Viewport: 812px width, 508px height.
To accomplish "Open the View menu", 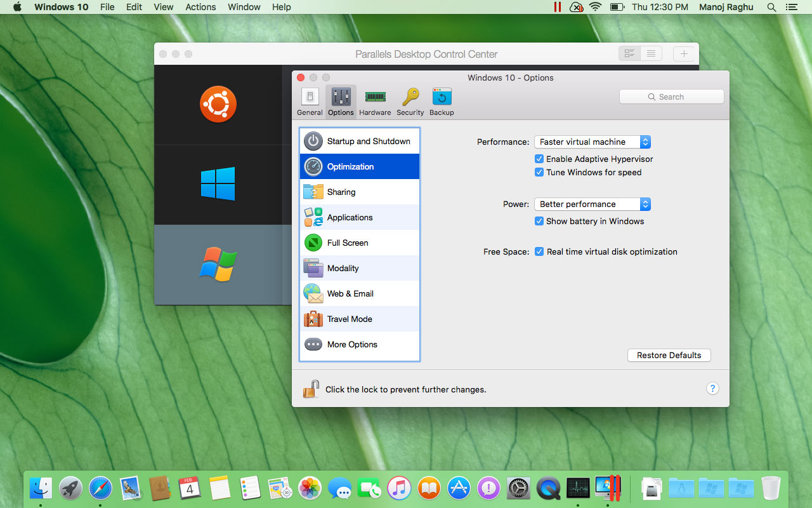I will tap(163, 7).
